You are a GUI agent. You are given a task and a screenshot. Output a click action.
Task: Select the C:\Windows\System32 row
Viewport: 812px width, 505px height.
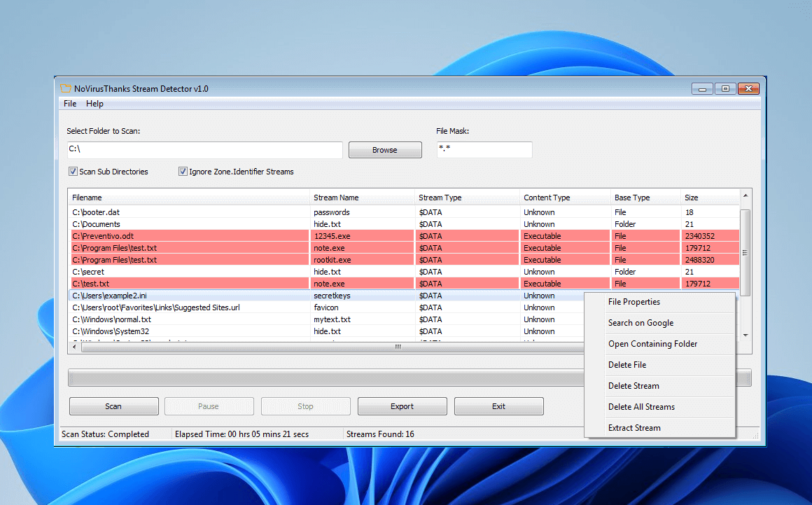click(x=326, y=331)
